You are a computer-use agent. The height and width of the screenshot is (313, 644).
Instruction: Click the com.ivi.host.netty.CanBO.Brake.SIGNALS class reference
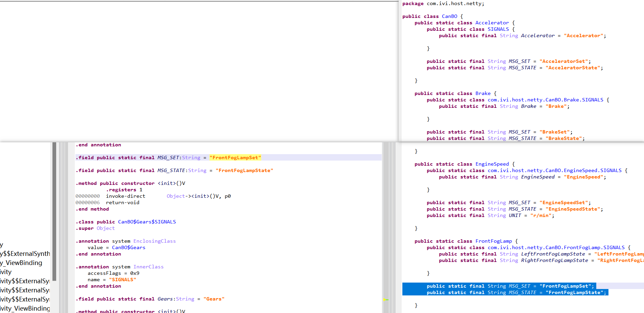coord(546,100)
